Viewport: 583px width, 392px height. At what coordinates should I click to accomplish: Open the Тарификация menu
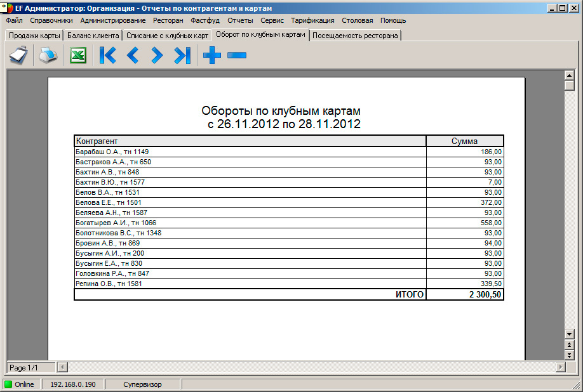tap(312, 20)
